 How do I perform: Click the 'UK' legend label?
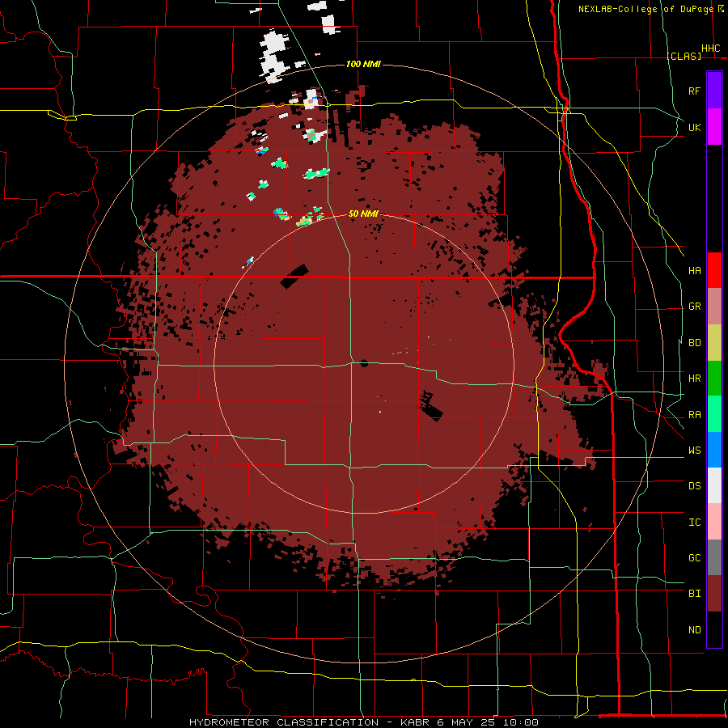pos(694,127)
